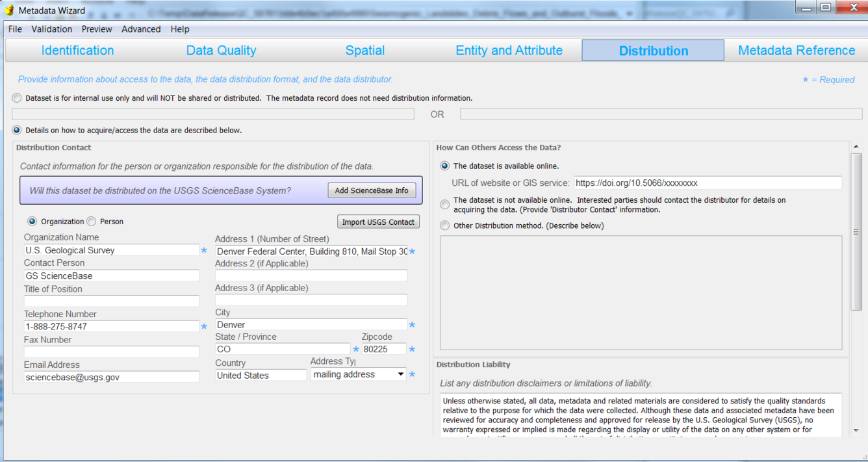Open the Advanced menu
Image resolution: width=868 pixels, height=462 pixels.
[141, 29]
